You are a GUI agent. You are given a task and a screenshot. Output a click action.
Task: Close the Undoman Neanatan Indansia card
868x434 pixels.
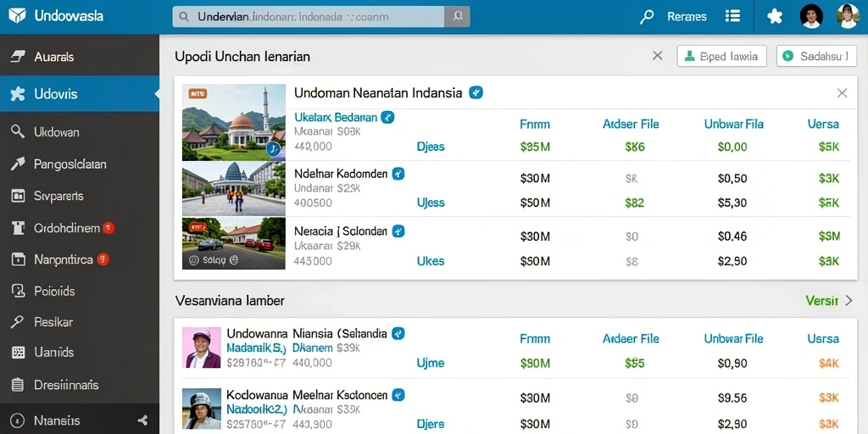pyautogui.click(x=842, y=93)
